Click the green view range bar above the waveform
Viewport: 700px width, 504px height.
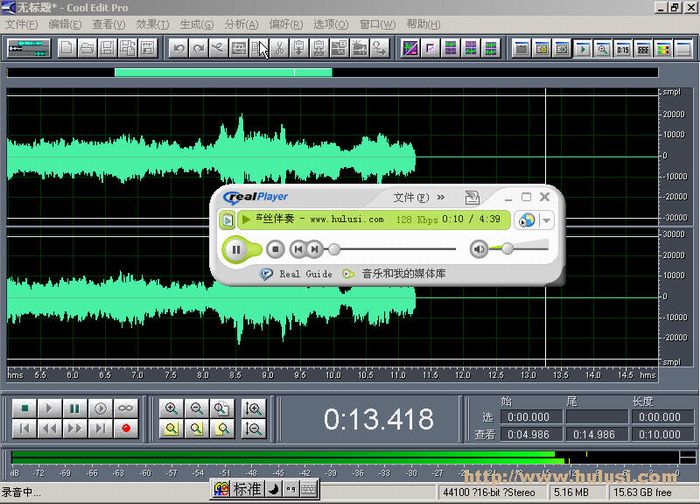click(223, 72)
